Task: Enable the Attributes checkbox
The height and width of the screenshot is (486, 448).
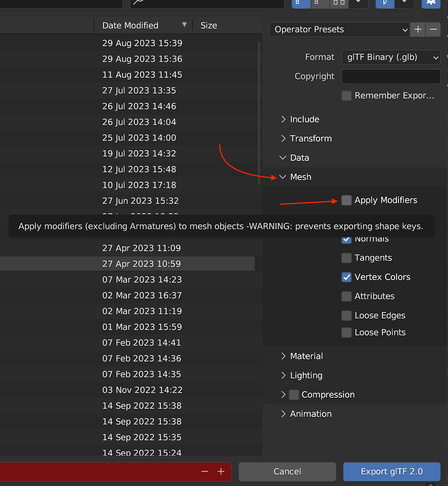Action: coord(346,296)
